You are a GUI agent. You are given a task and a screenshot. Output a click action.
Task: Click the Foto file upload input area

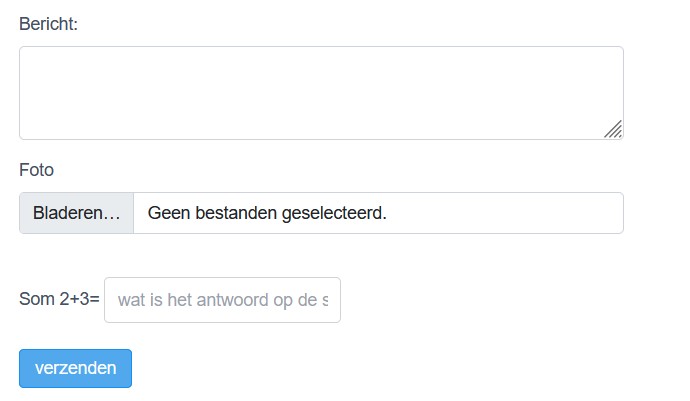[321, 213]
